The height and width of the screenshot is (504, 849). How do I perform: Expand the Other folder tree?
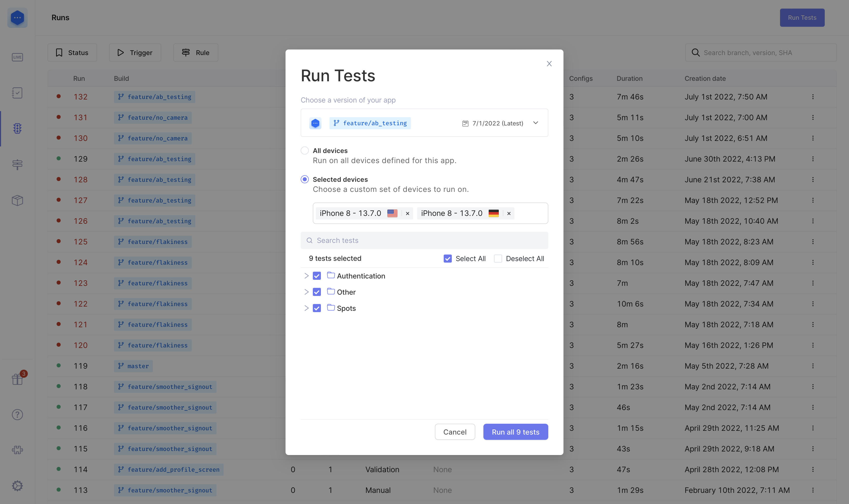[306, 292]
